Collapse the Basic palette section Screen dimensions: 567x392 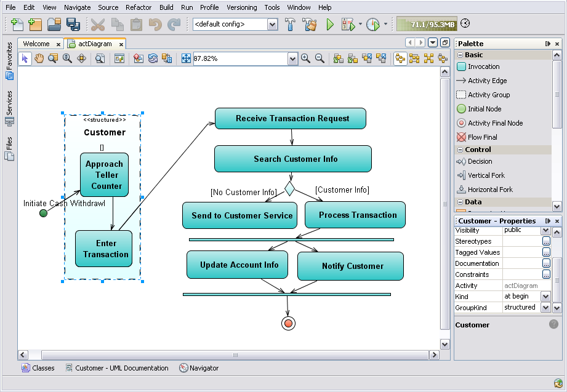pos(460,55)
